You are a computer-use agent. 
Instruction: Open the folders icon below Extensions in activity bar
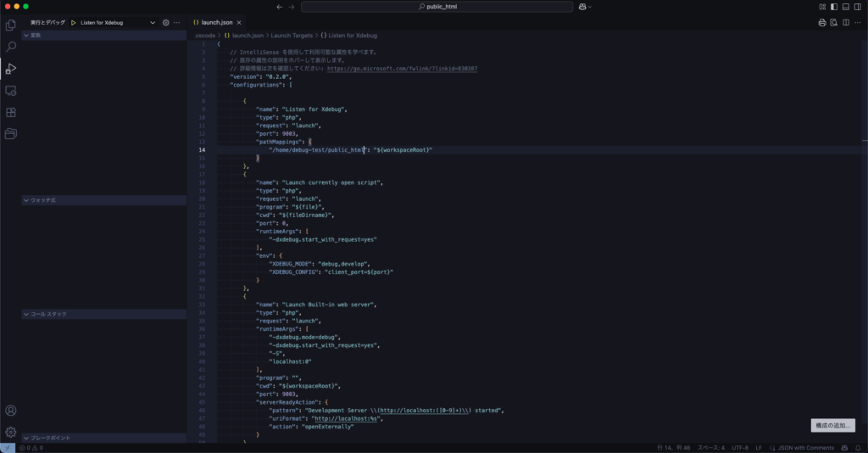tap(10, 133)
